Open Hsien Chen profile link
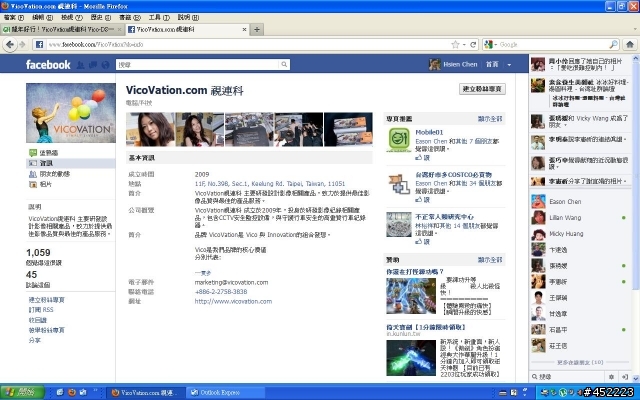The width and height of the screenshot is (640, 400). tap(460, 64)
